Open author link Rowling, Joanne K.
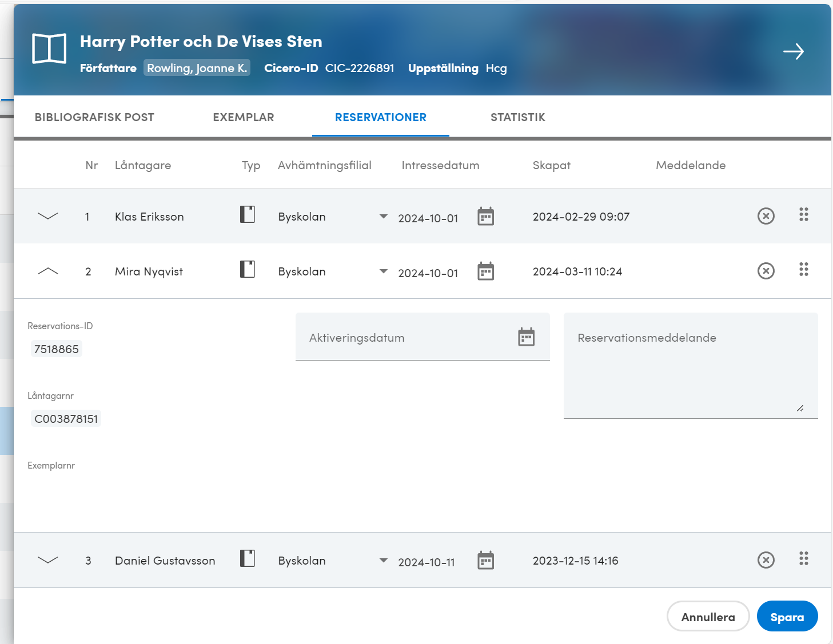Screen dimensions: 833x644 click(x=197, y=68)
